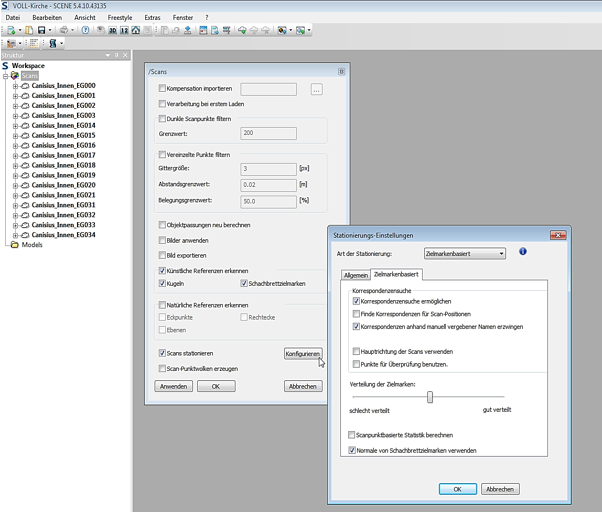Click the image with green marker icon
Screen dimensions: 602x512
(300, 30)
